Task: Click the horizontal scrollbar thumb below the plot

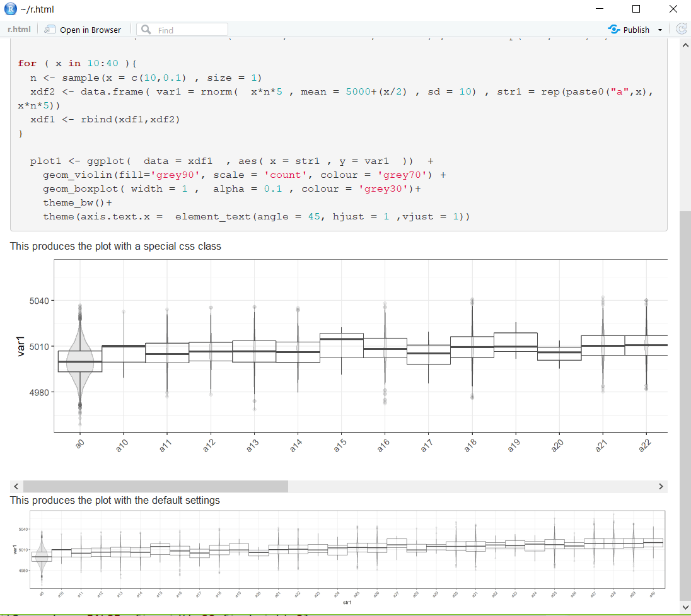Action: pos(154,486)
